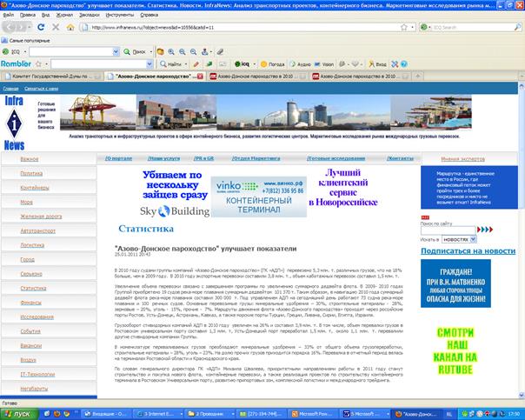Viewport: 525px width, 420px height.
Task: Click the Найти magnifier on Rambler toolbar
Action: click(163, 63)
